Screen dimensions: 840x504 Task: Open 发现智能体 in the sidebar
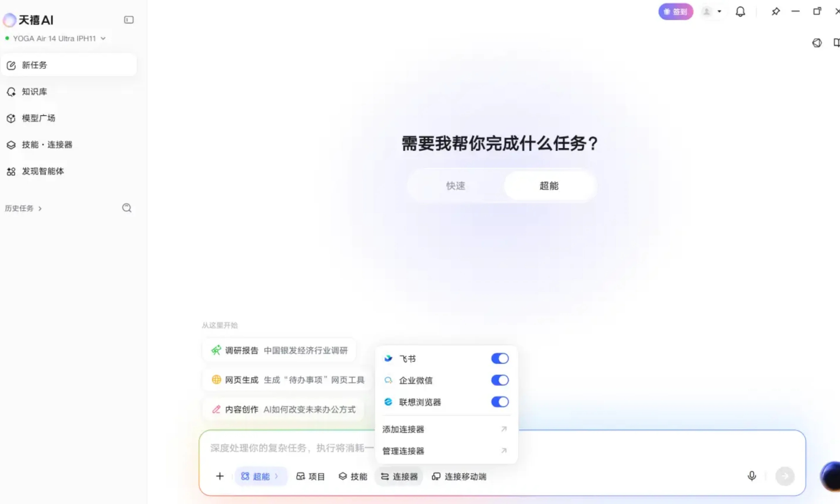pyautogui.click(x=69, y=171)
